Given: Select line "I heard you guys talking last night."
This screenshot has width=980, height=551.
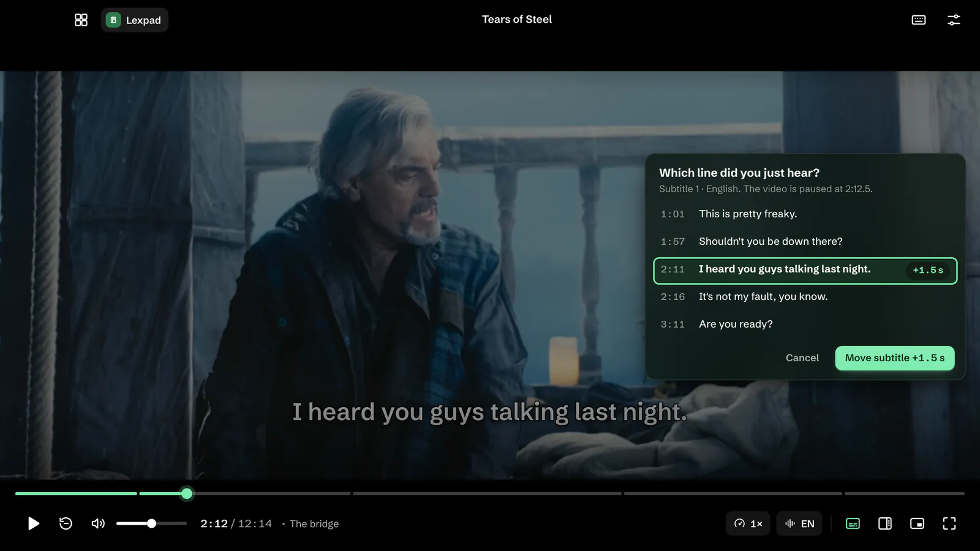Looking at the screenshot, I should (805, 270).
